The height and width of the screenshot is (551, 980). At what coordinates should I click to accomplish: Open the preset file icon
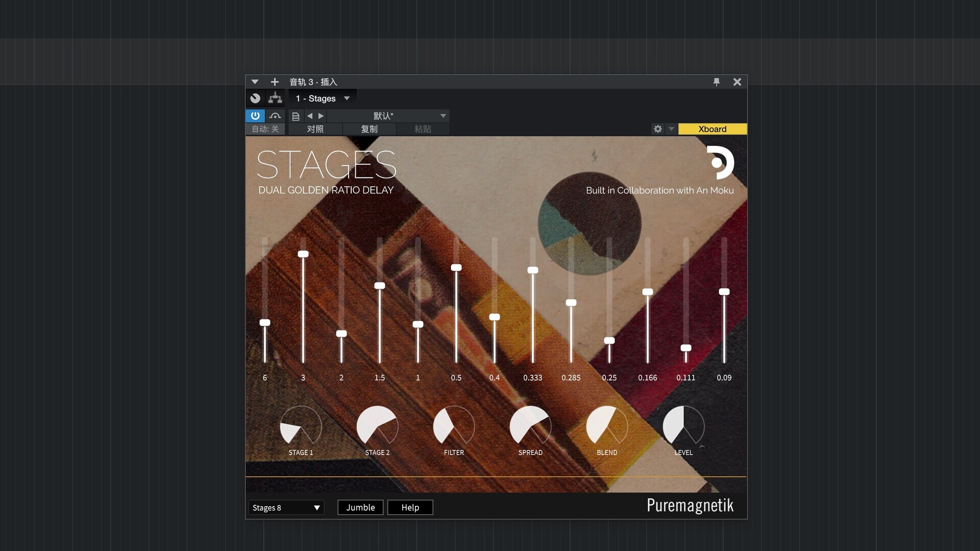[x=296, y=116]
